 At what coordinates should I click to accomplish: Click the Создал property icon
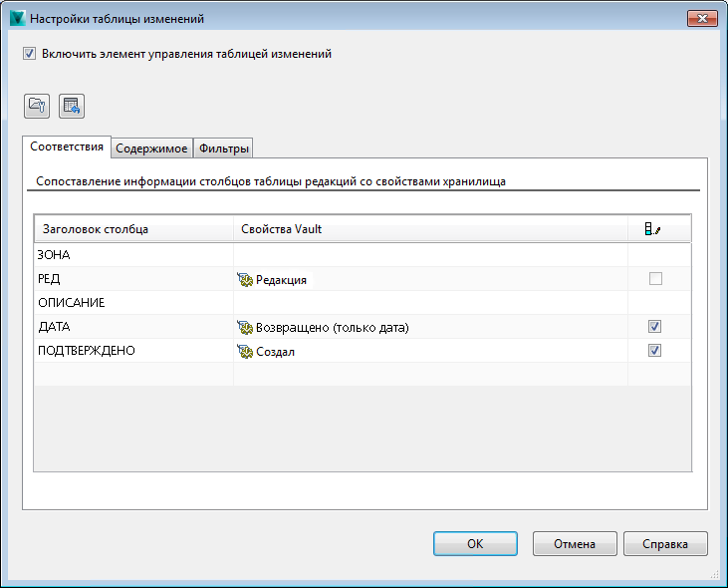pos(245,351)
